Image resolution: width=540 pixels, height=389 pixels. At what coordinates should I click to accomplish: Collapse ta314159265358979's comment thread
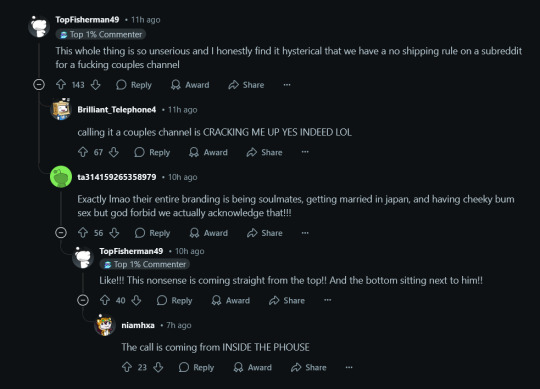[x=61, y=233]
